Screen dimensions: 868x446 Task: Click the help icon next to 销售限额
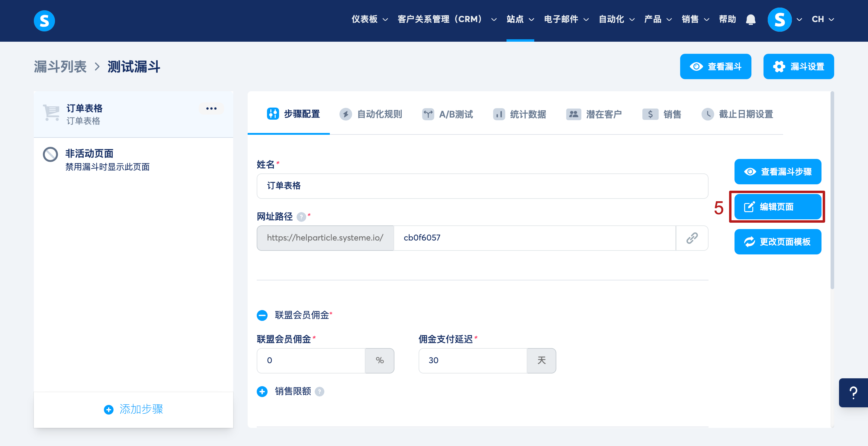point(319,391)
